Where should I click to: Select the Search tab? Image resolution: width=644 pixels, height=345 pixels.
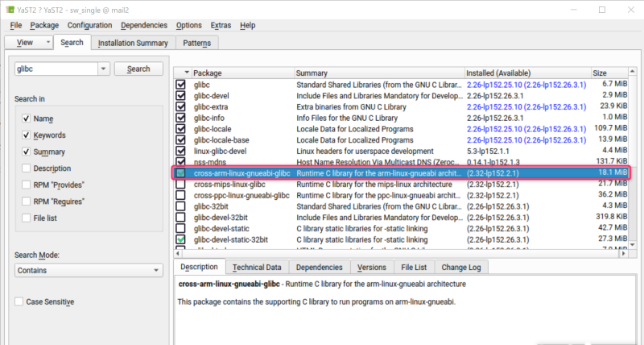point(72,43)
